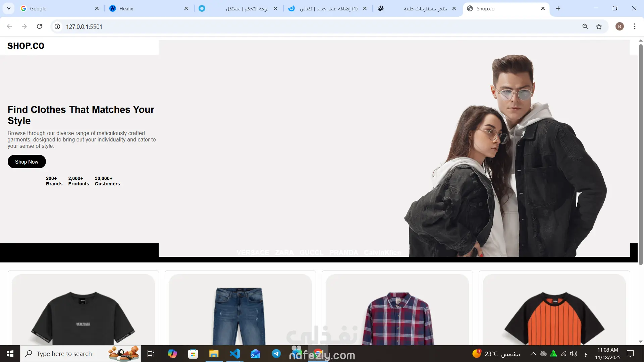The height and width of the screenshot is (362, 644).
Task: Click the page vertical scrollbar thumb
Action: click(x=640, y=154)
